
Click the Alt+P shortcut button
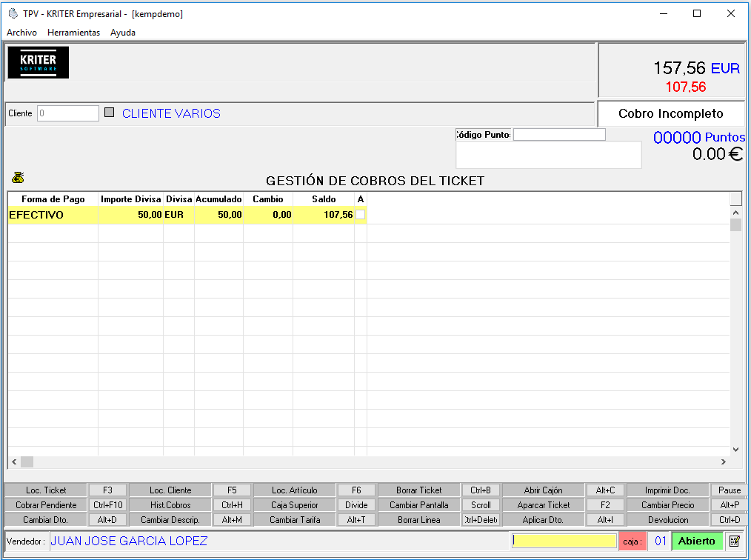point(730,505)
